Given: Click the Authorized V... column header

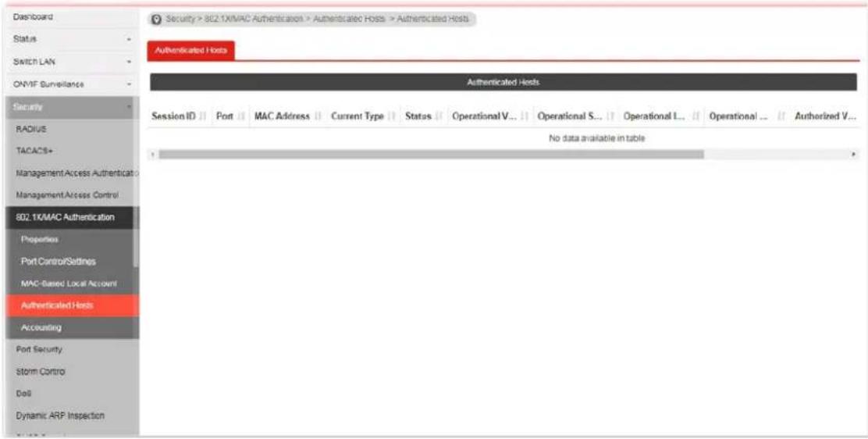Looking at the screenshot, I should [x=825, y=117].
